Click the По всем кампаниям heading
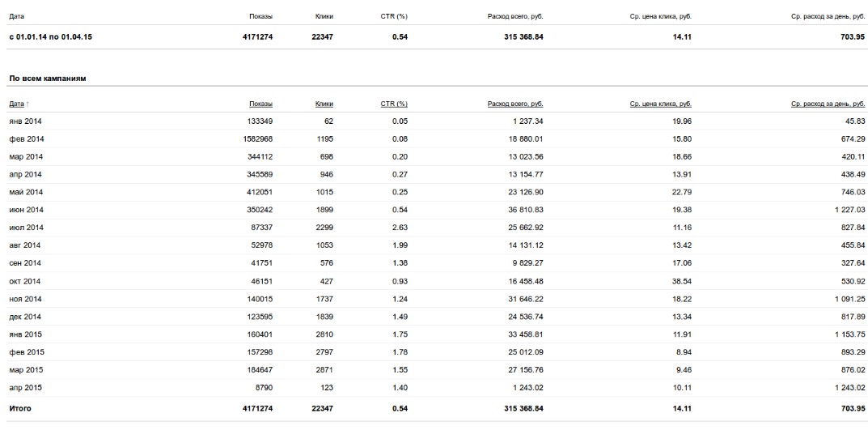Screen dimensions: 868x430 [48, 79]
